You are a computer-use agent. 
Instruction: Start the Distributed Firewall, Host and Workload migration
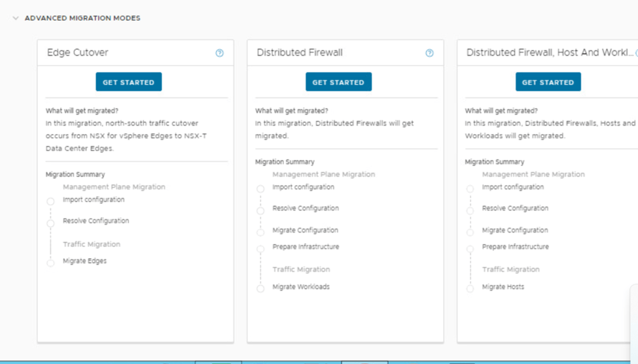(x=548, y=82)
